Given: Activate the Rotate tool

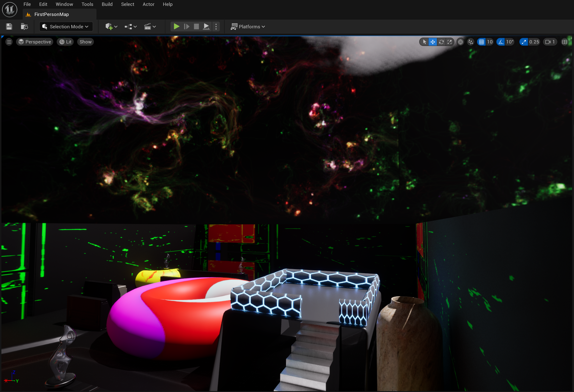Looking at the screenshot, I should [x=441, y=42].
